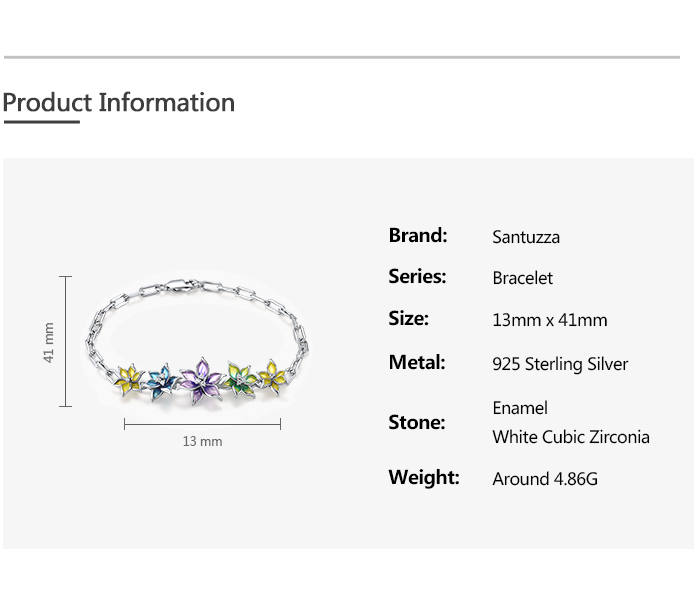
Task: Click the "Weight:" label
Action: coord(424,477)
